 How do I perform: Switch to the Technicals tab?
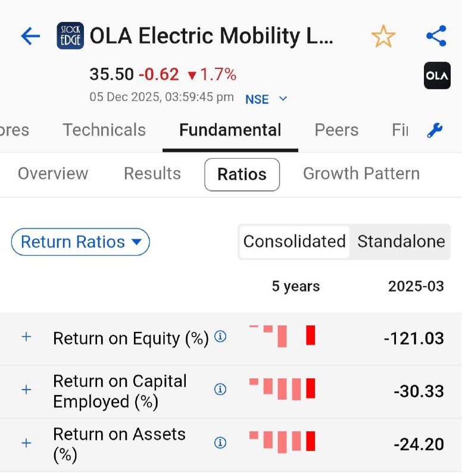(104, 130)
